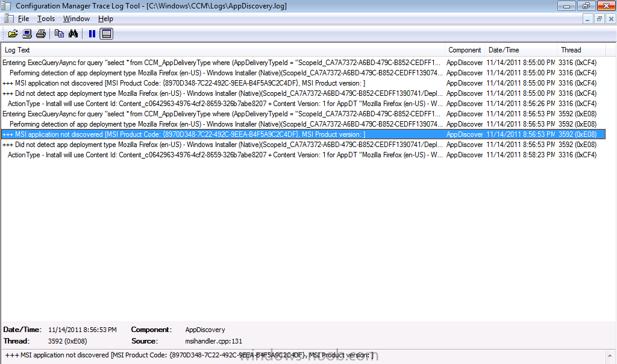Close the inner AppDiscovery.log document window

611,19
